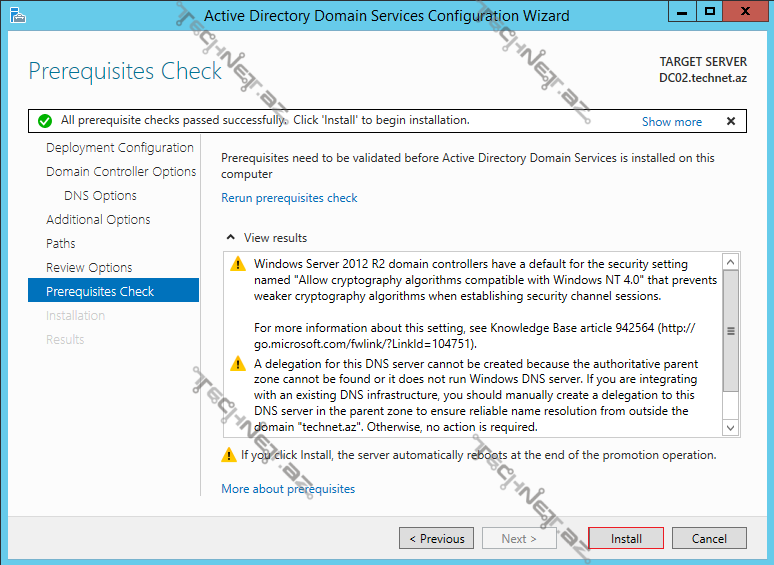This screenshot has width=774, height=565.
Task: Click the green success checkmark icon
Action: tap(44, 121)
